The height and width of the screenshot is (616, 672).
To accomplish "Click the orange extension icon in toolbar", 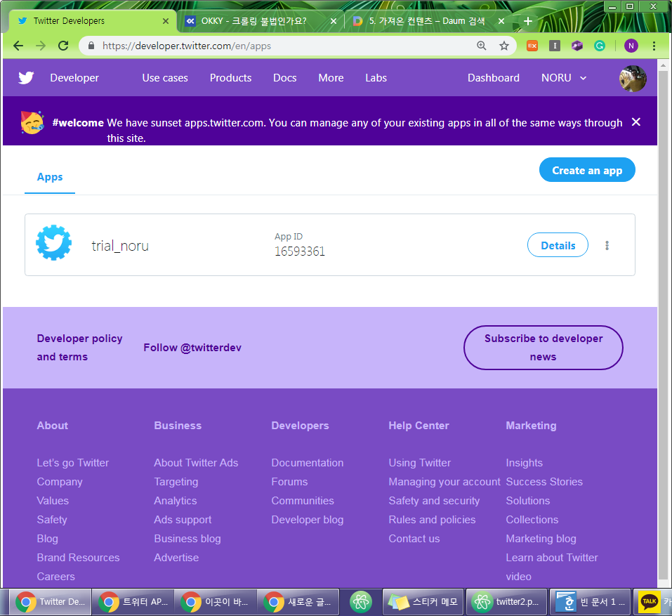I will tap(532, 46).
